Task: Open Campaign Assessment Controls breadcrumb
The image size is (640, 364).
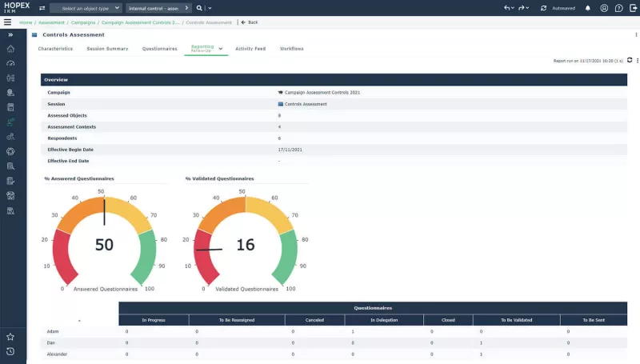Action: pyautogui.click(x=141, y=22)
